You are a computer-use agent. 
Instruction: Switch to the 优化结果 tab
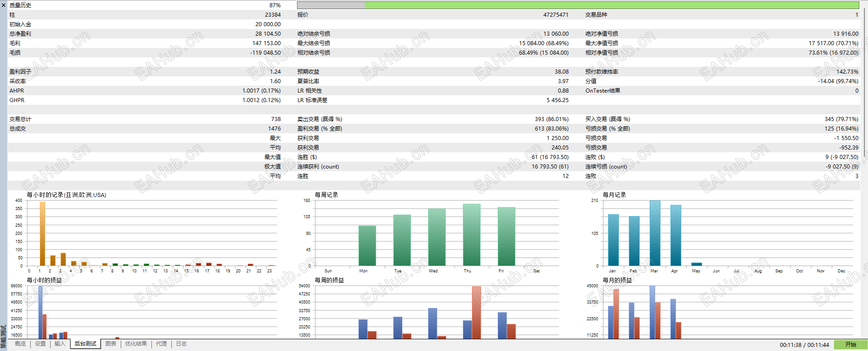[x=136, y=344]
